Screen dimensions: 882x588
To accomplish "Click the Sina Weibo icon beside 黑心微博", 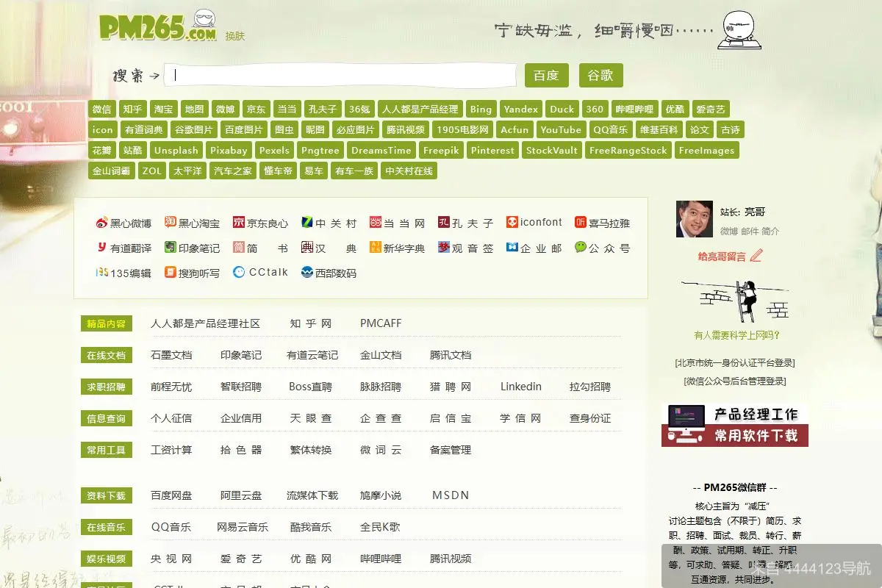I will pos(102,222).
